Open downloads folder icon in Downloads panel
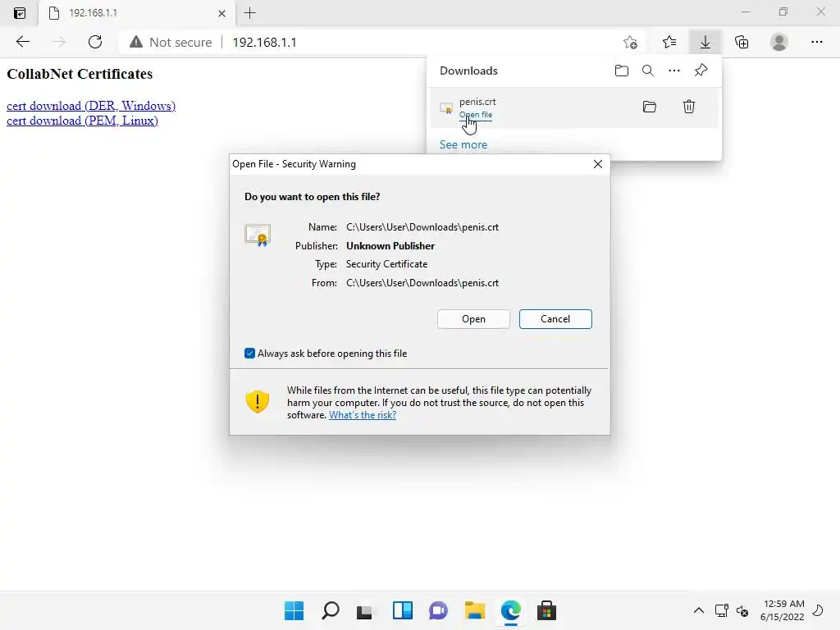This screenshot has width=840, height=630. [622, 71]
